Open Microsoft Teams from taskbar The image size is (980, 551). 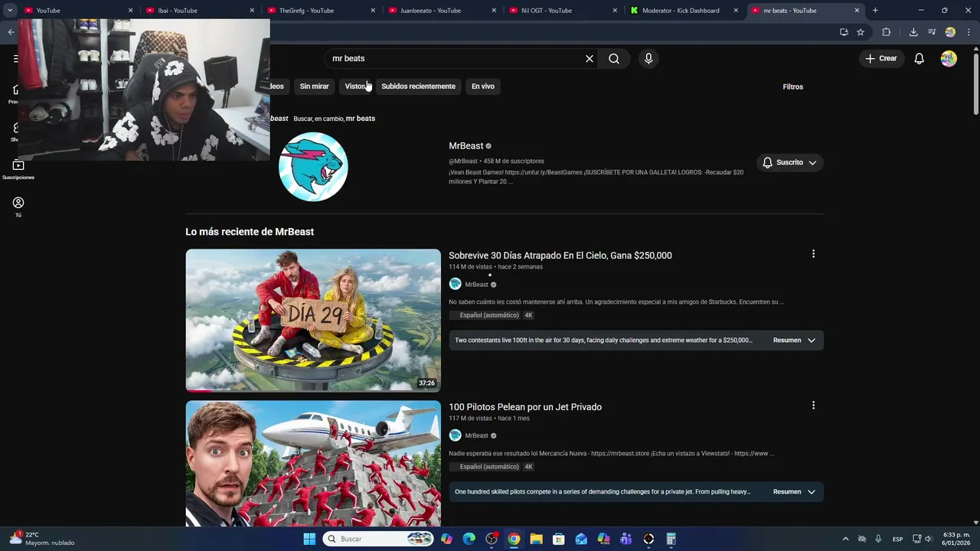pyautogui.click(x=626, y=539)
